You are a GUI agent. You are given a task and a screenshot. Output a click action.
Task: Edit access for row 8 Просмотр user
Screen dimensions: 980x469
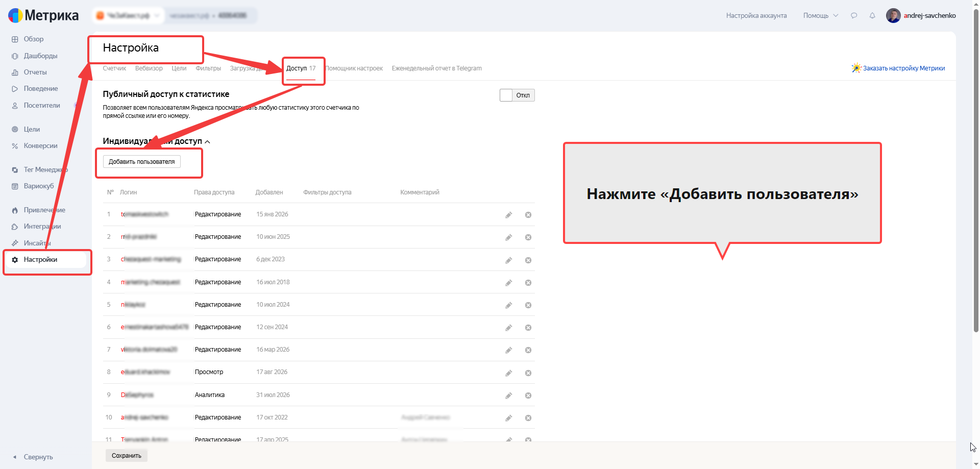coord(509,373)
